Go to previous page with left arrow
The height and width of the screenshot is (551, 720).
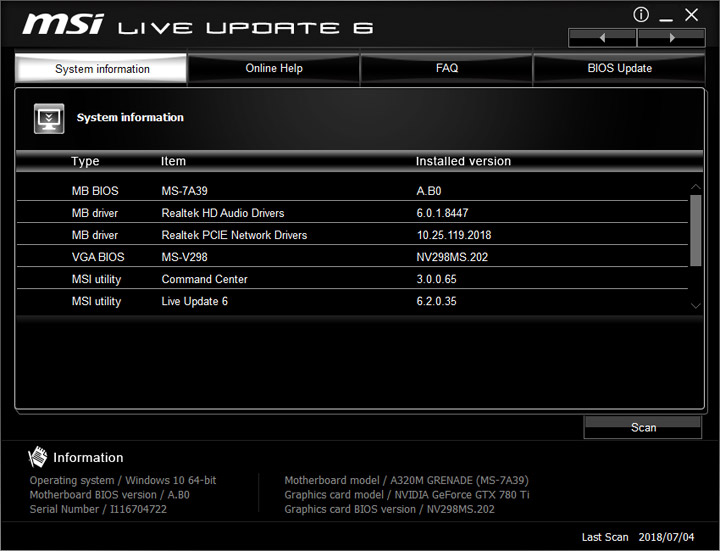[x=602, y=38]
